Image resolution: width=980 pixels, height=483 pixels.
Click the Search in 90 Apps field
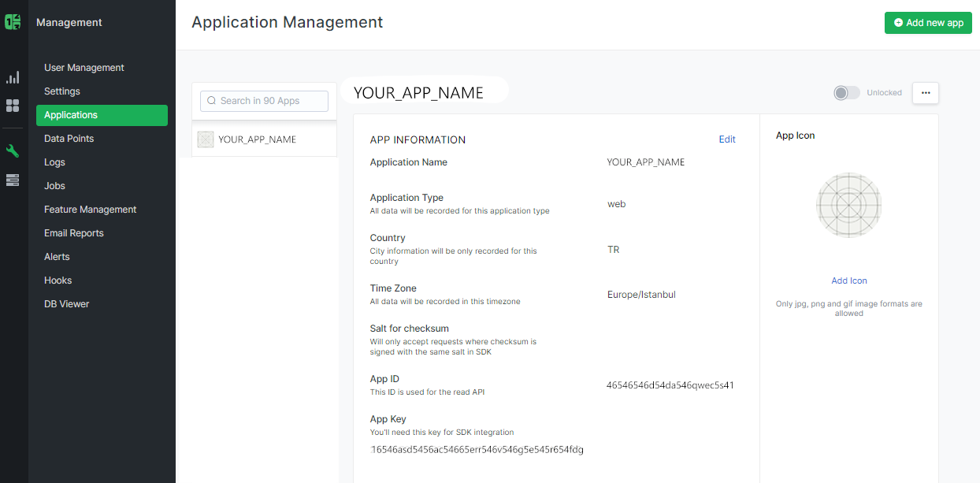264,101
